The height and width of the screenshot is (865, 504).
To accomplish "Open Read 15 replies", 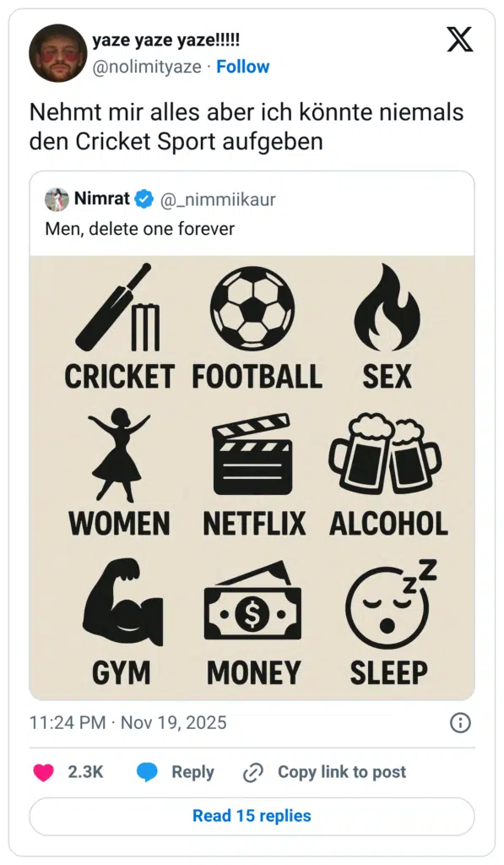I will coord(252,815).
